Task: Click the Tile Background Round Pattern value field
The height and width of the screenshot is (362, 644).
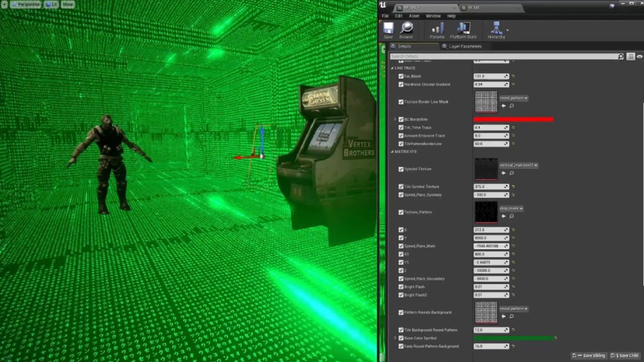Action: tap(491, 330)
